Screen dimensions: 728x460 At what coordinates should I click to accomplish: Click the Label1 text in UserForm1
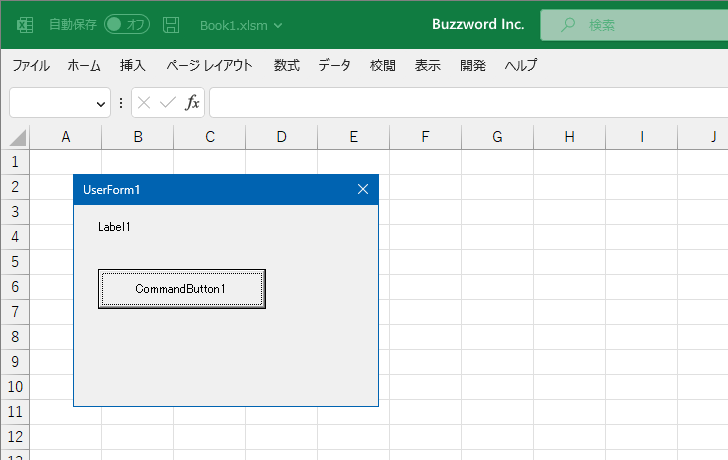(x=114, y=227)
